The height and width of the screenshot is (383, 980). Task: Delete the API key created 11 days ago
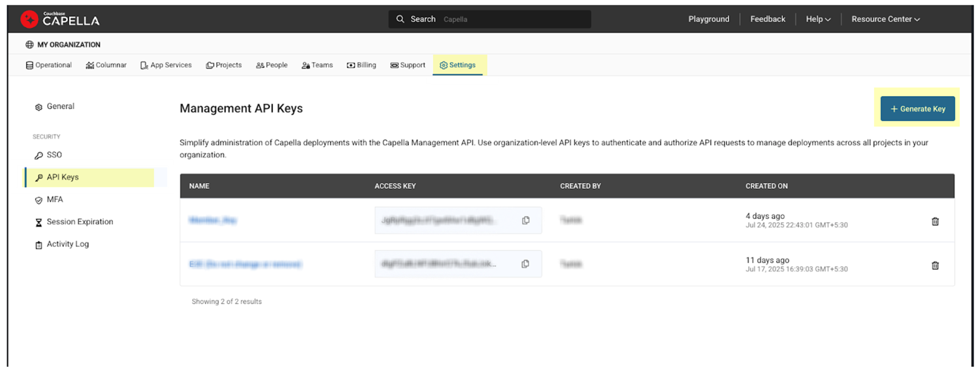point(935,265)
